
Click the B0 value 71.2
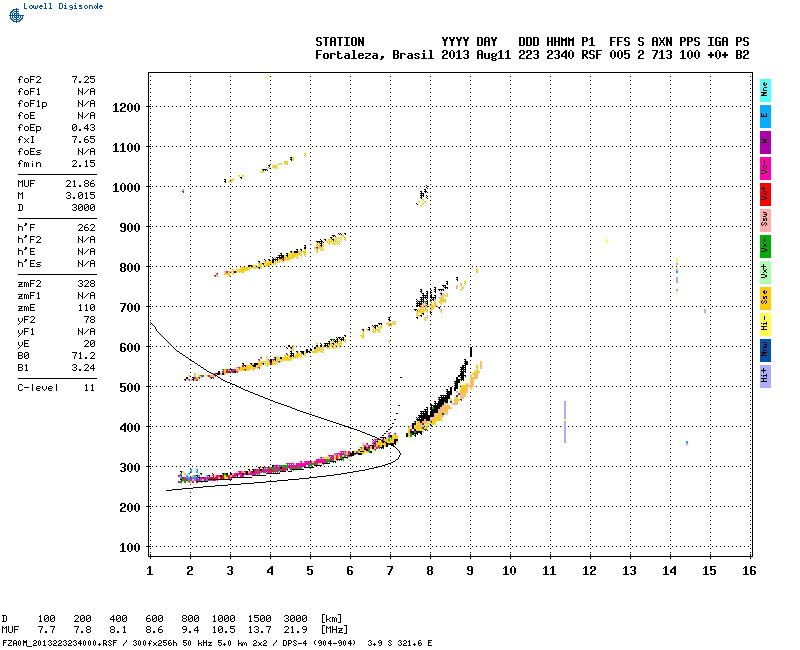tap(84, 356)
